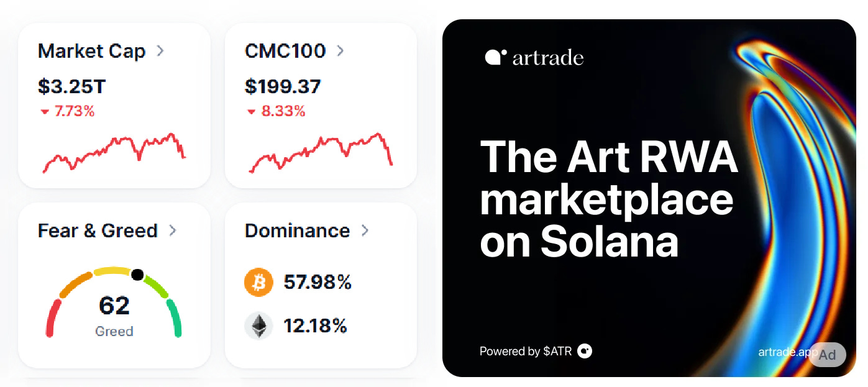868x387 pixels.
Task: Open the Fear & Greed heading
Action: [x=98, y=230]
